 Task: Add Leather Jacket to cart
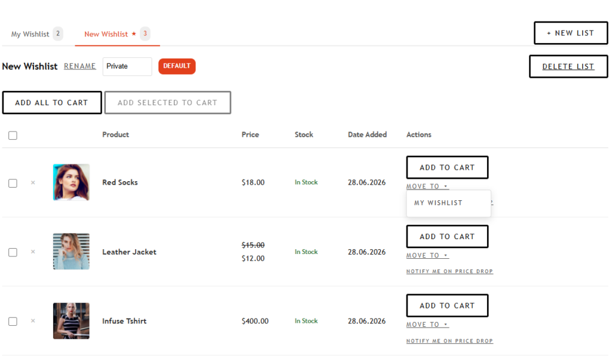(447, 237)
